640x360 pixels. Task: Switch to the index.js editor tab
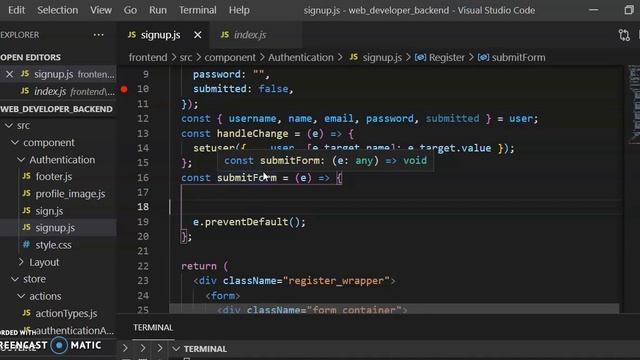pos(250,35)
